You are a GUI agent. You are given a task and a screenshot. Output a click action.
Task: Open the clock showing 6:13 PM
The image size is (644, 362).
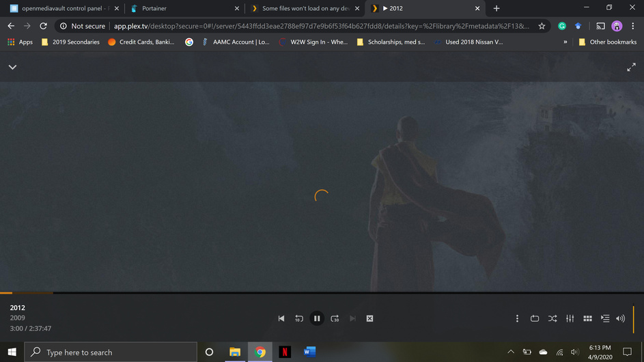pyautogui.click(x=600, y=352)
